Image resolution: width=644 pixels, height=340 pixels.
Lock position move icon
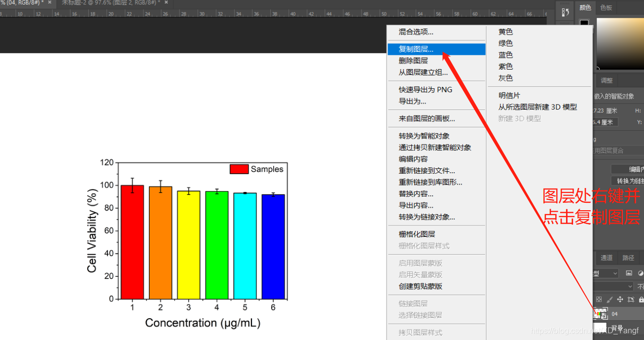(620, 300)
